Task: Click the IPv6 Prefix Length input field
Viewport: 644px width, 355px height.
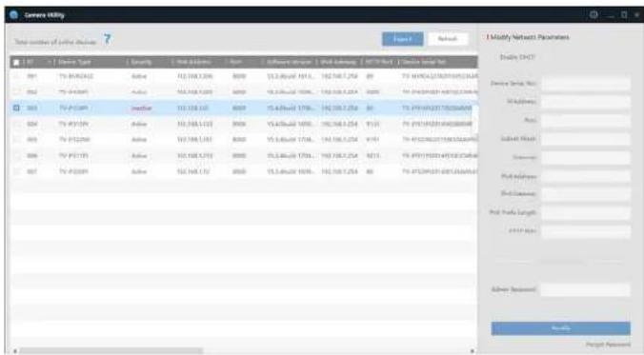Action: pos(586,212)
